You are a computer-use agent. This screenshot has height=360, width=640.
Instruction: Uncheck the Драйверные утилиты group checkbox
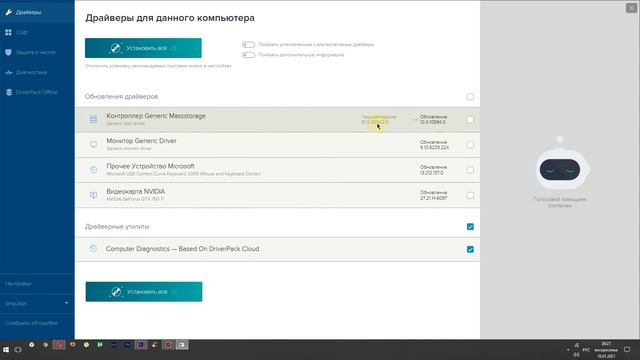click(x=470, y=227)
